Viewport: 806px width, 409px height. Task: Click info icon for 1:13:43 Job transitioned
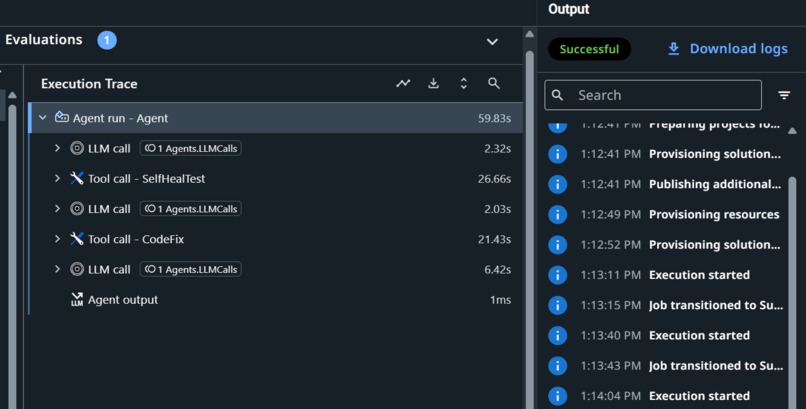click(x=558, y=366)
